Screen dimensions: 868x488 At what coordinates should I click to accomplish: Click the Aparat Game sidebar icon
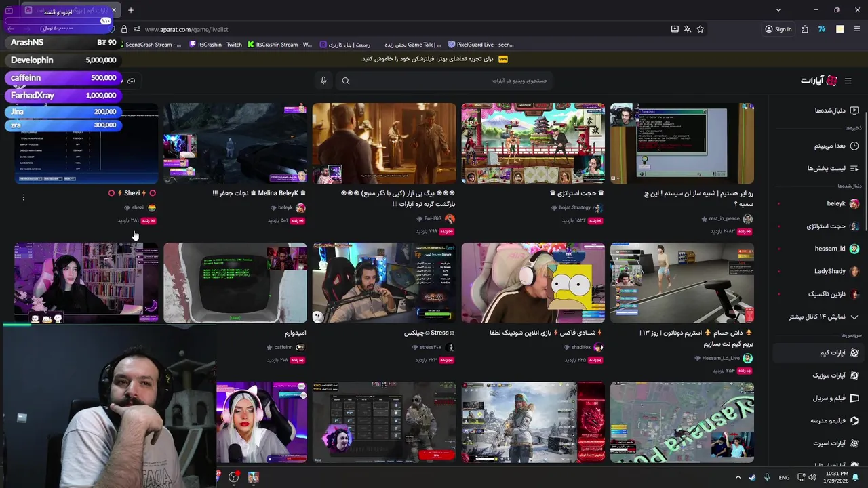(854, 352)
